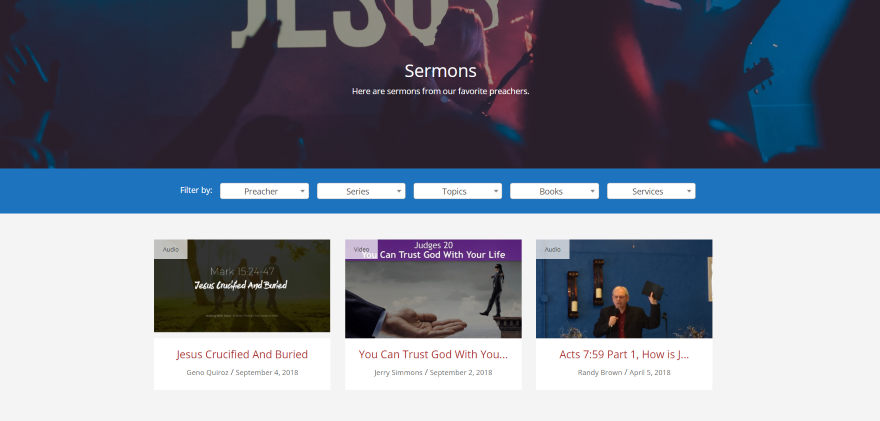Viewport: 880px width, 421px height.
Task: Open You Can Trust God With You... title
Action: tap(433, 354)
